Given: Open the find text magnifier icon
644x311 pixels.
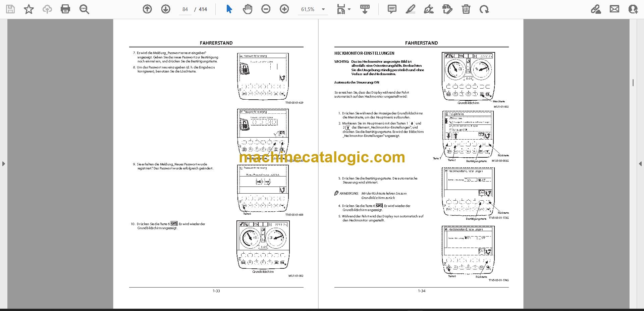Looking at the screenshot, I should point(84,9).
